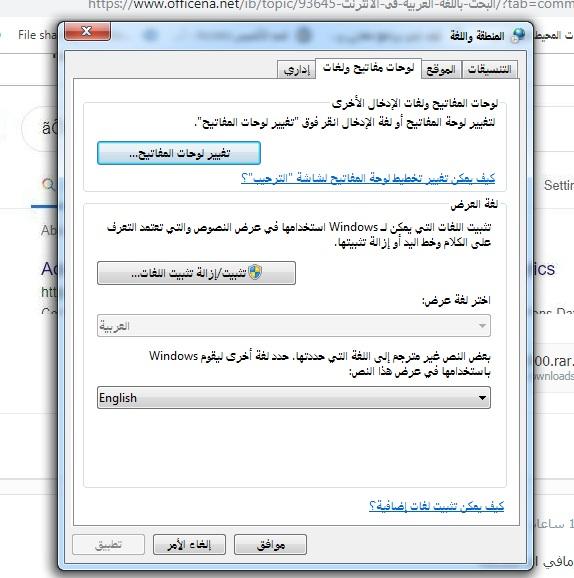Screen dimensions: 574x578
Task: Select the لوحات مفاتيح ولغات tab
Action: pos(368,68)
